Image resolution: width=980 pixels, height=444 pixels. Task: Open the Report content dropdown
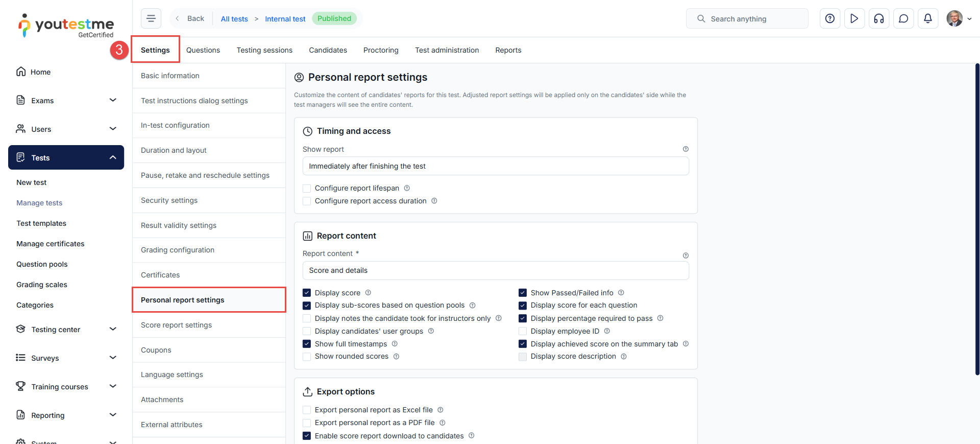click(x=496, y=270)
